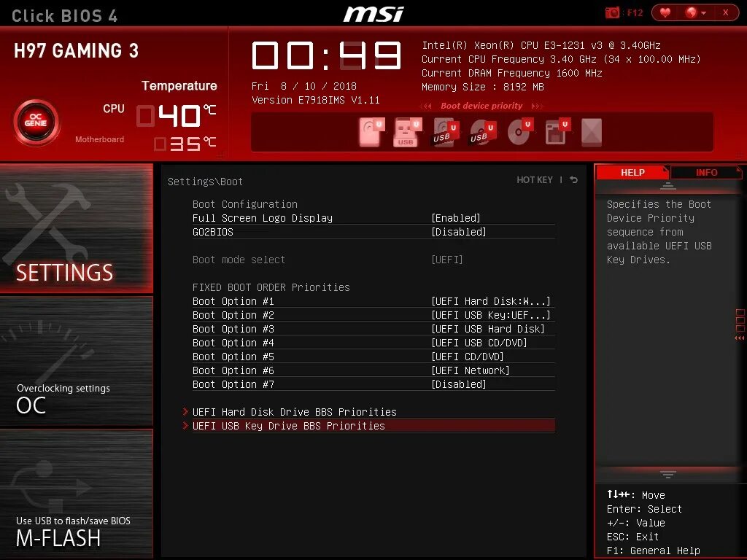Click the F12 screenshot camera icon
Viewport: 747px width, 560px height.
[x=612, y=13]
